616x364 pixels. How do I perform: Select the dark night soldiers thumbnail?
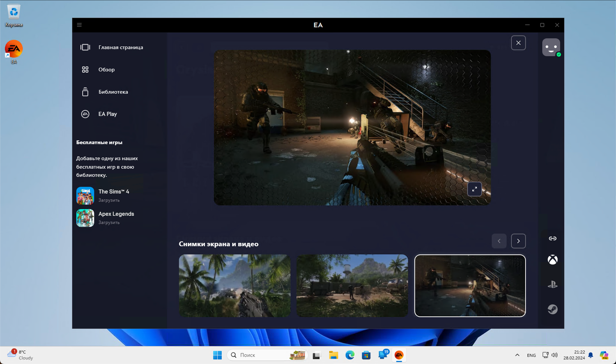470,286
